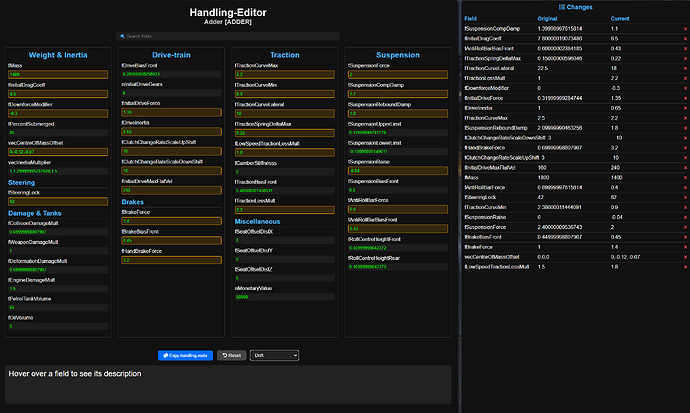
Task: Remove the fBrakeForce change red X
Action: pyautogui.click(x=685, y=247)
